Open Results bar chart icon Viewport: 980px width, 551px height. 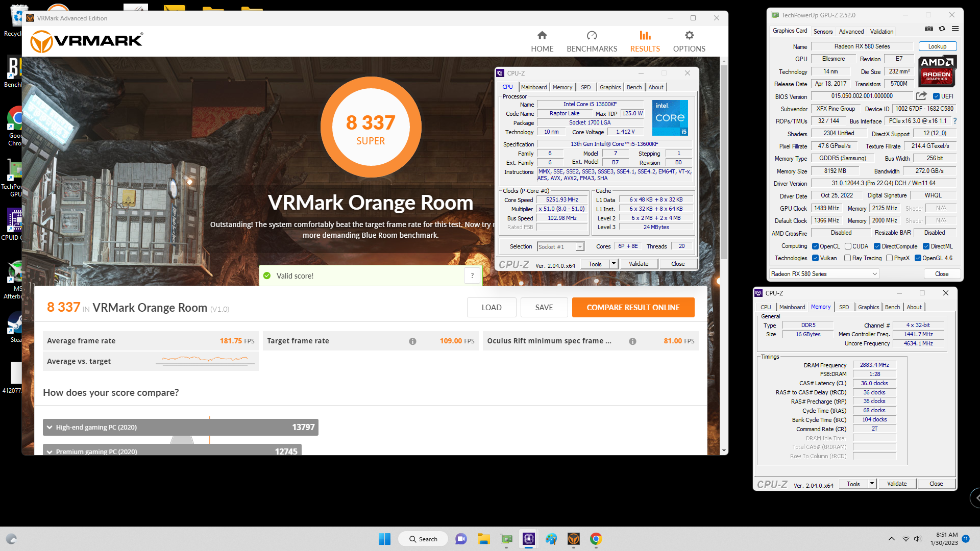(645, 35)
